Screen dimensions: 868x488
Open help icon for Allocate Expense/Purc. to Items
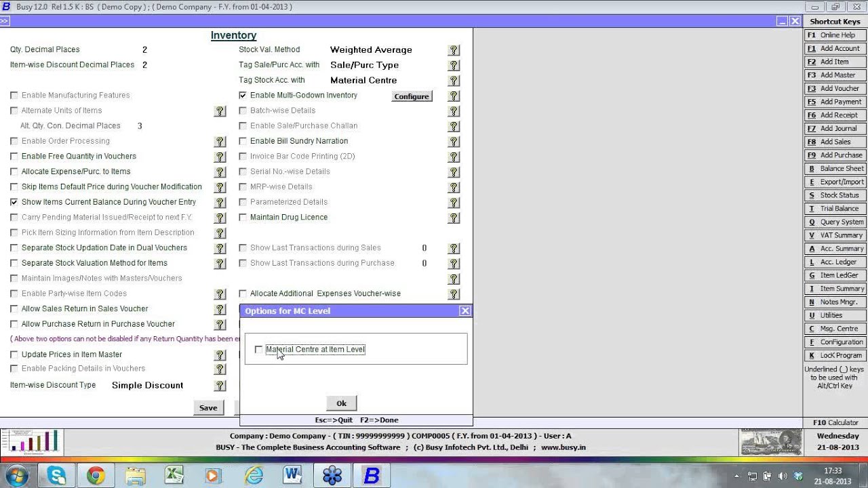(220, 172)
